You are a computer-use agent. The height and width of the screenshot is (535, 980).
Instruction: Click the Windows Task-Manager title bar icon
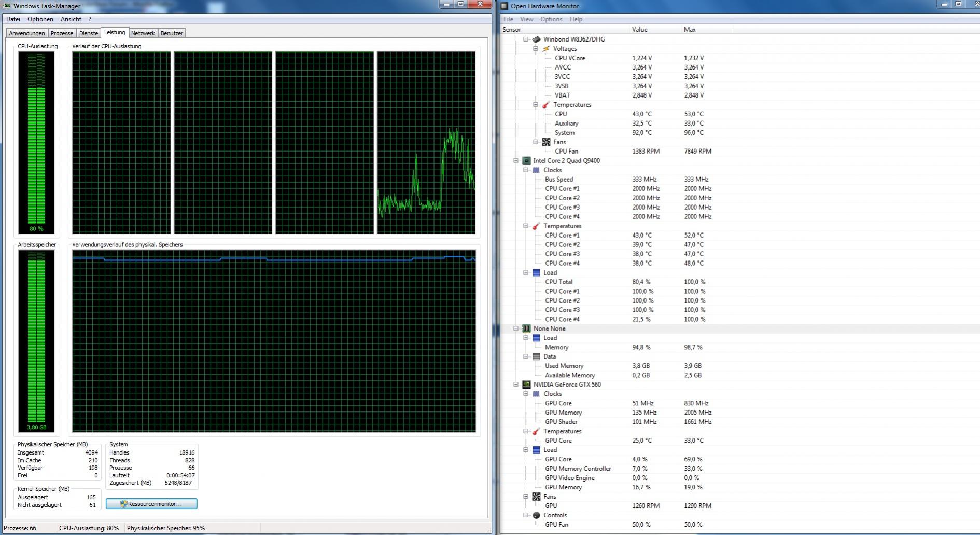click(7, 6)
